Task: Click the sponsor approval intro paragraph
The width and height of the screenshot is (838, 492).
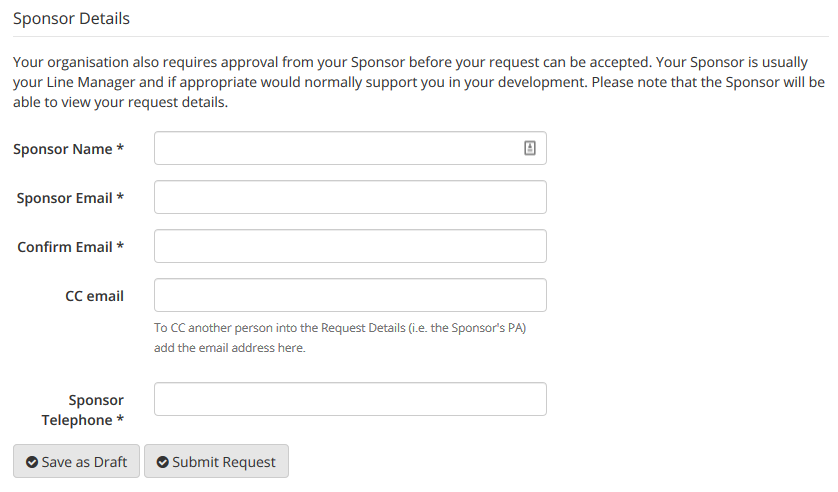Action: coord(419,82)
